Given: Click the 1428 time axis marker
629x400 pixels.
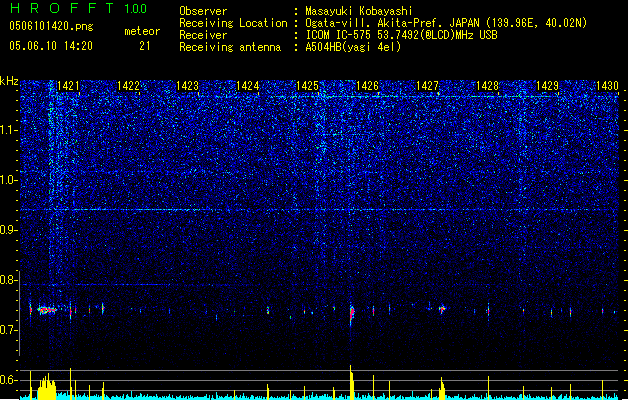Looking at the screenshot, I should (x=487, y=86).
